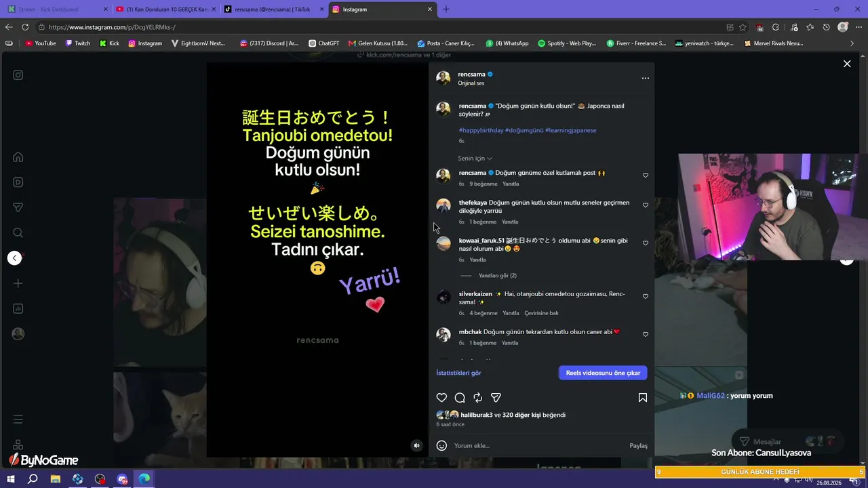The width and height of the screenshot is (868, 488).
Task: Toggle the reel's sound with the speaker icon
Action: point(416,445)
